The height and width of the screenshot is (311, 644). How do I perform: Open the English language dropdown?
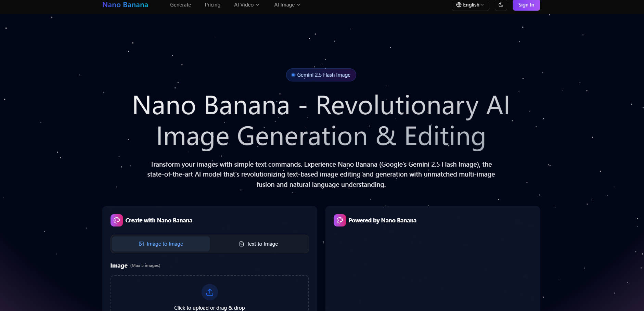pyautogui.click(x=470, y=5)
